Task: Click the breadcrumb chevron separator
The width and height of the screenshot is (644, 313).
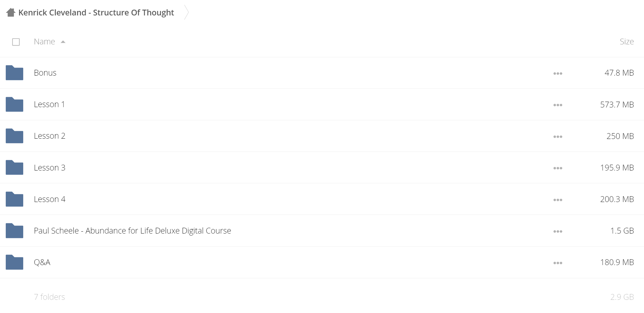Action: click(x=186, y=13)
